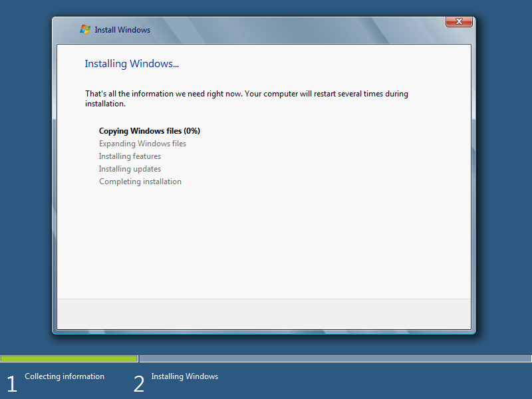
Task: Select the Completing installation stage
Action: pyautogui.click(x=140, y=181)
